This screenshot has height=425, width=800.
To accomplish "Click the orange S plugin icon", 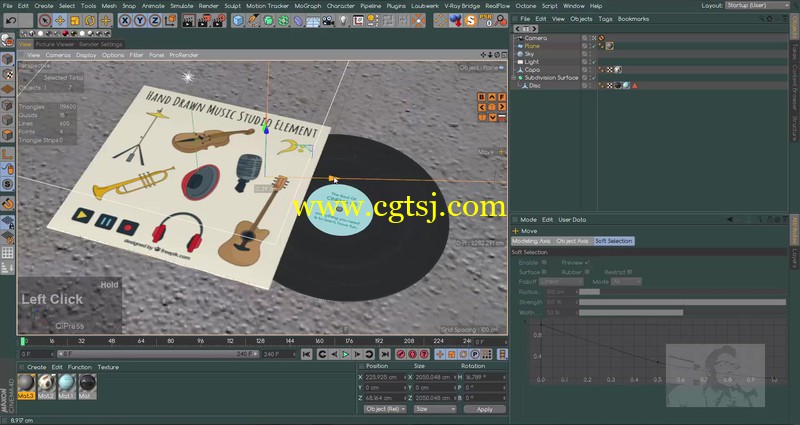I will tap(470, 20).
